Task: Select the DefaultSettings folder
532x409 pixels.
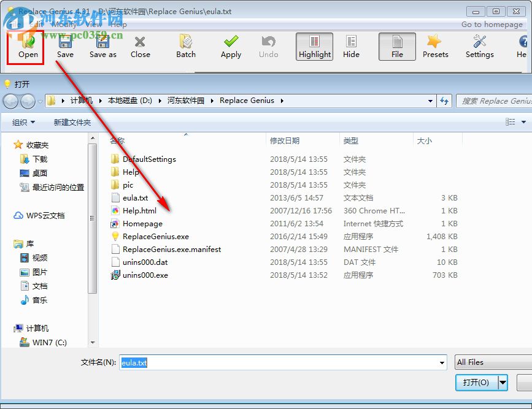Action: (149, 159)
